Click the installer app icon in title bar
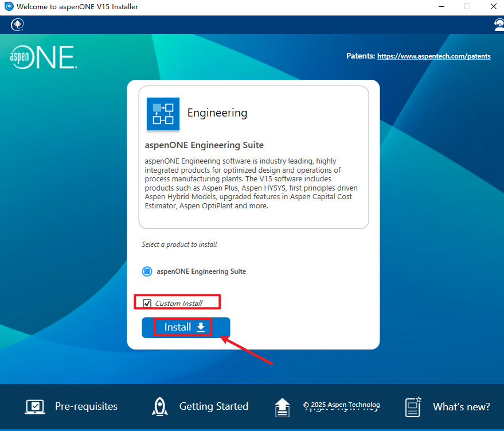Viewport: 504px width, 431px height. click(9, 7)
